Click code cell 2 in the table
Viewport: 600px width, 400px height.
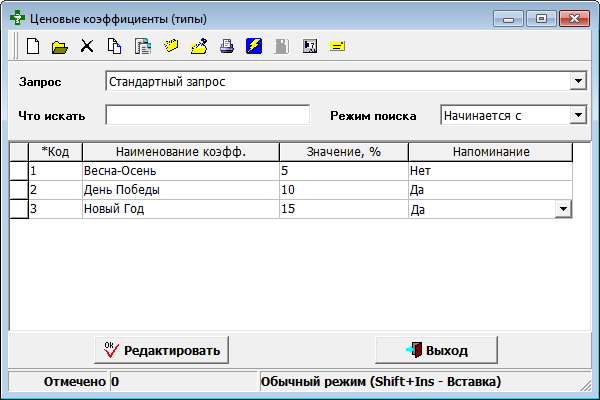55,190
